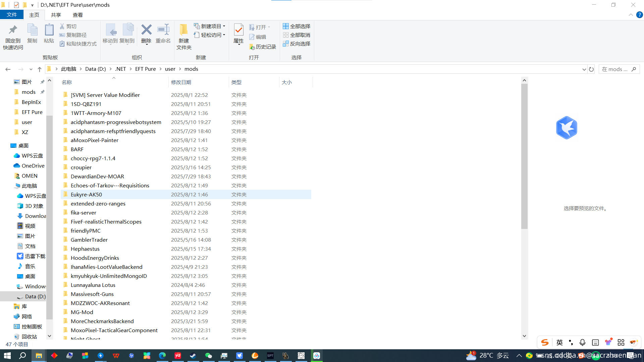Image resolution: width=644 pixels, height=362 pixels.
Task: Click Select None (全部取消)
Action: pyautogui.click(x=297, y=35)
